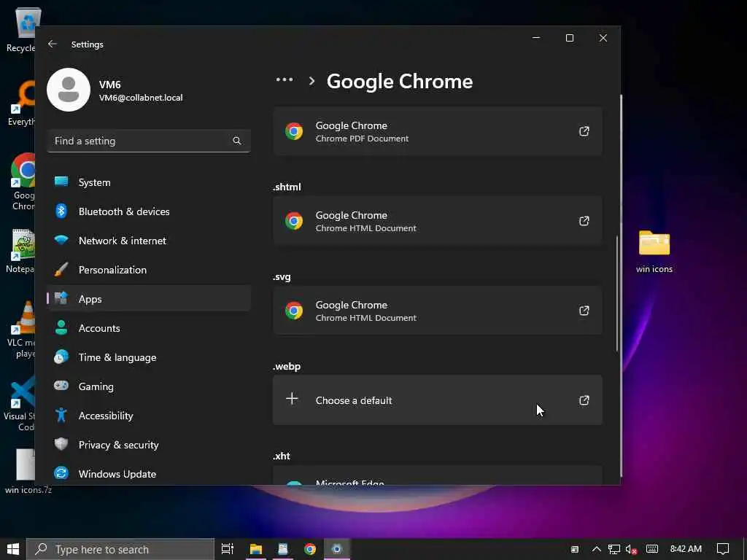Open Windows Start menu
Screen dimensions: 747x560
(x=13, y=549)
